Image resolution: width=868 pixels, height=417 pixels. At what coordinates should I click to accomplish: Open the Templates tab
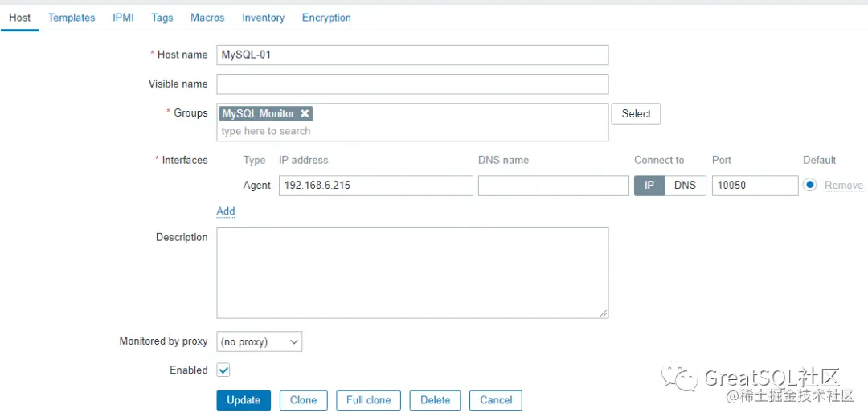[x=72, y=18]
